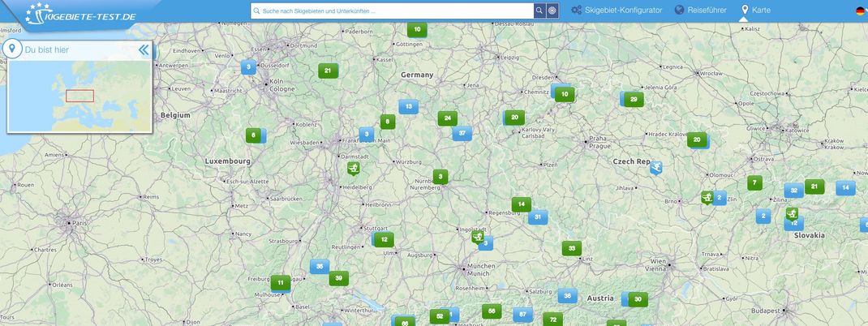Open the Skigebiet-Konfigurator menu
The height and width of the screenshot is (326, 868).
(617, 11)
